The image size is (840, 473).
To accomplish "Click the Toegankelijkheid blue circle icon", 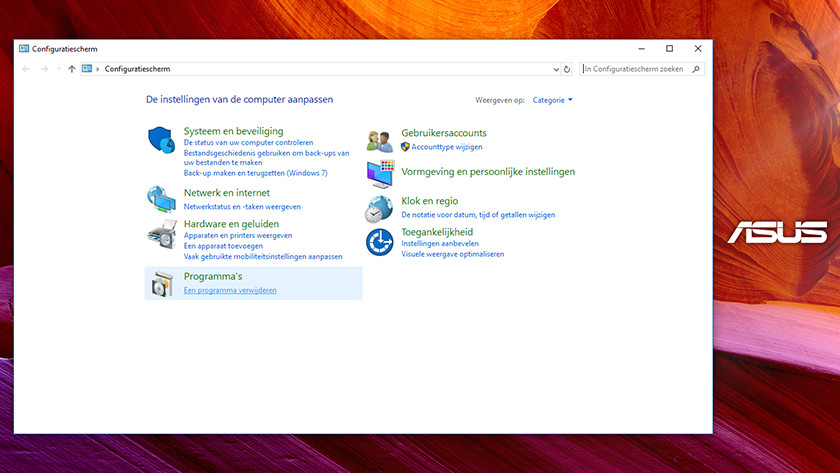I will (380, 241).
